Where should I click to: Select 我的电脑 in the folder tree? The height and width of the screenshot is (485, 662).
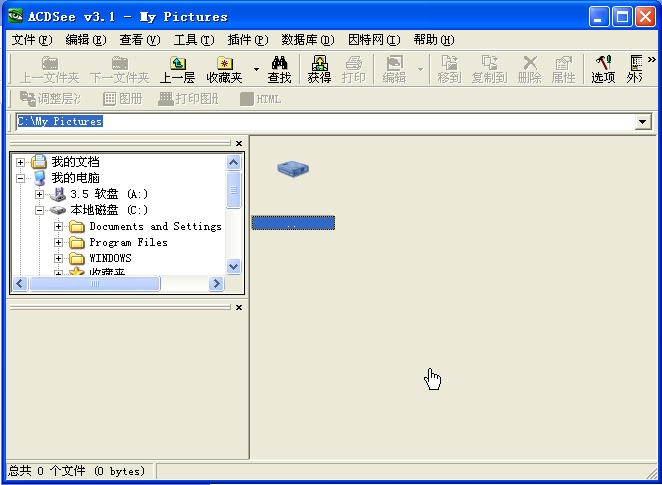tap(75, 178)
